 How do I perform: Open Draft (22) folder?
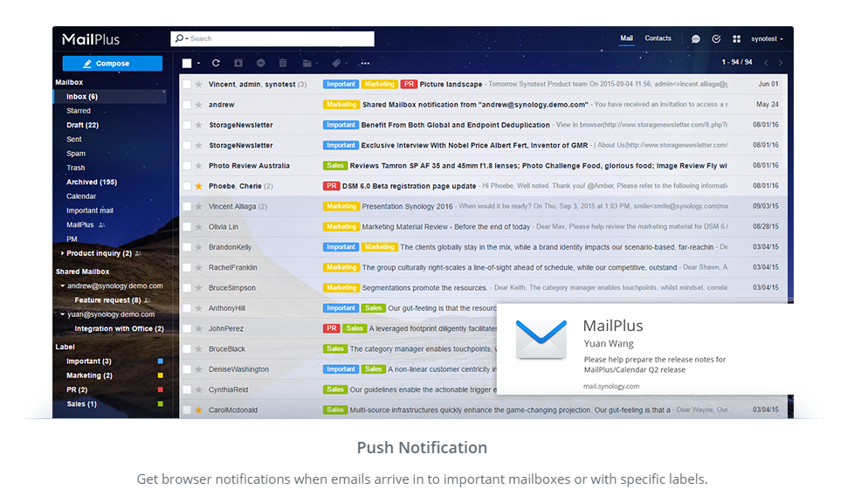pyautogui.click(x=82, y=125)
